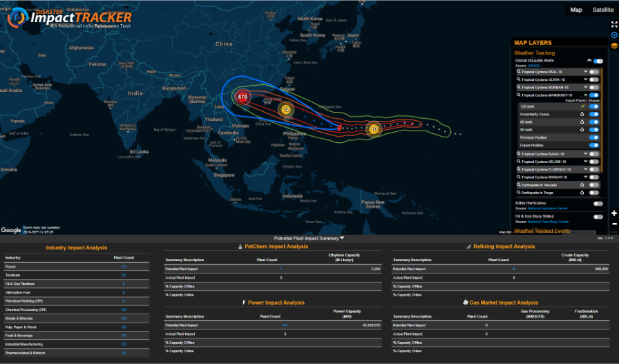Click magnifier icon for Tropical Cyclone OLIVIA-18

[519, 79]
